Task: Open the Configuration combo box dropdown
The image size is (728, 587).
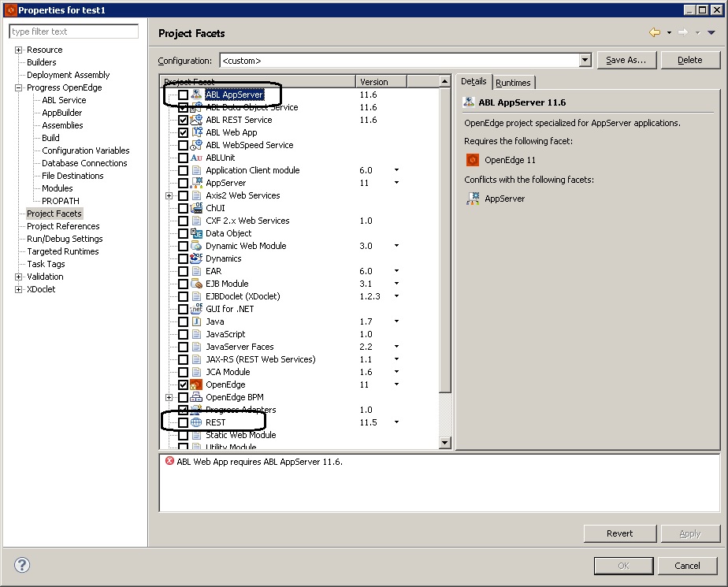Action: (x=585, y=60)
